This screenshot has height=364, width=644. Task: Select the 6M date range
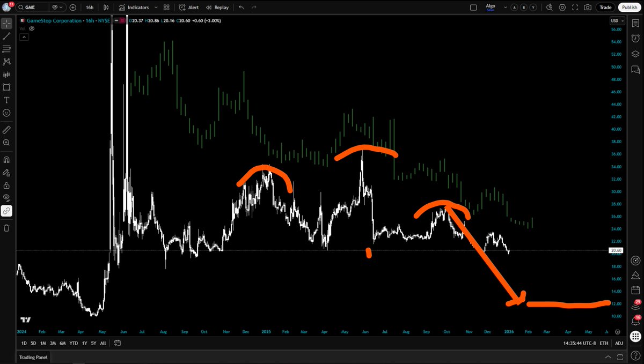(x=62, y=343)
